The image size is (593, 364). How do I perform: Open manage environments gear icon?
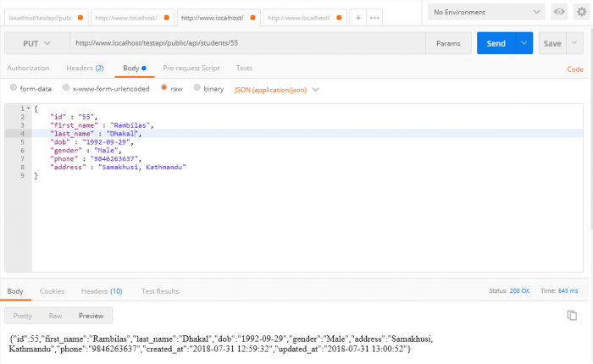pos(582,12)
